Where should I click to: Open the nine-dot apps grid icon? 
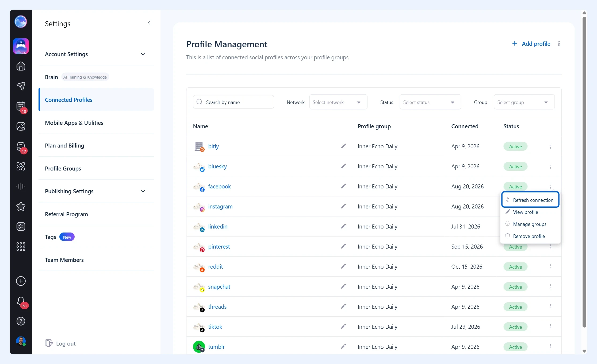[21, 246]
